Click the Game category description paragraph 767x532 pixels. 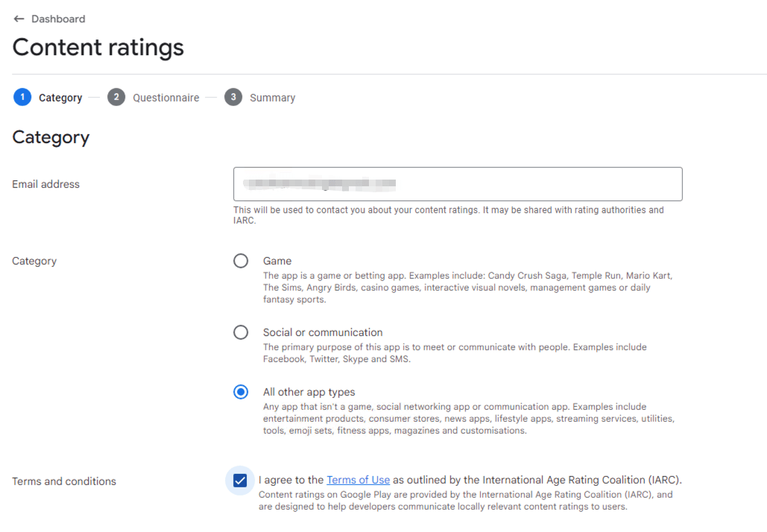coord(467,288)
